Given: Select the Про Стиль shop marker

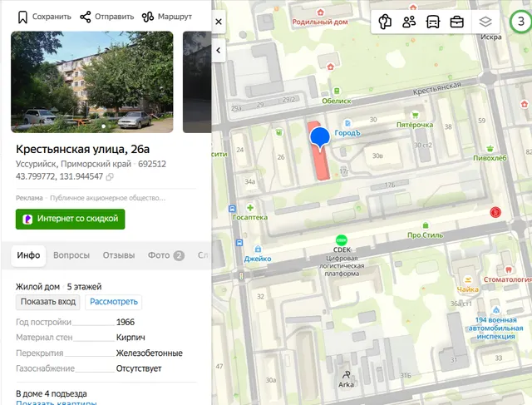Looking at the screenshot, I should [426, 225].
